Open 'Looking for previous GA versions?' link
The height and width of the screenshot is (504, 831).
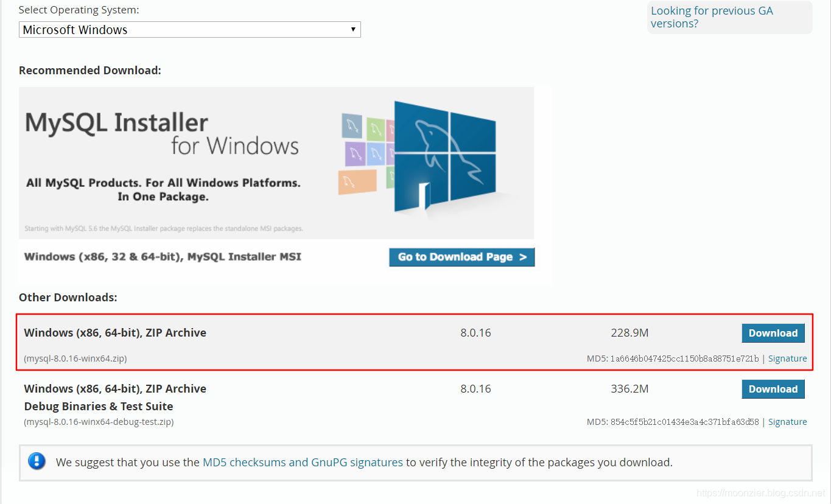[712, 17]
